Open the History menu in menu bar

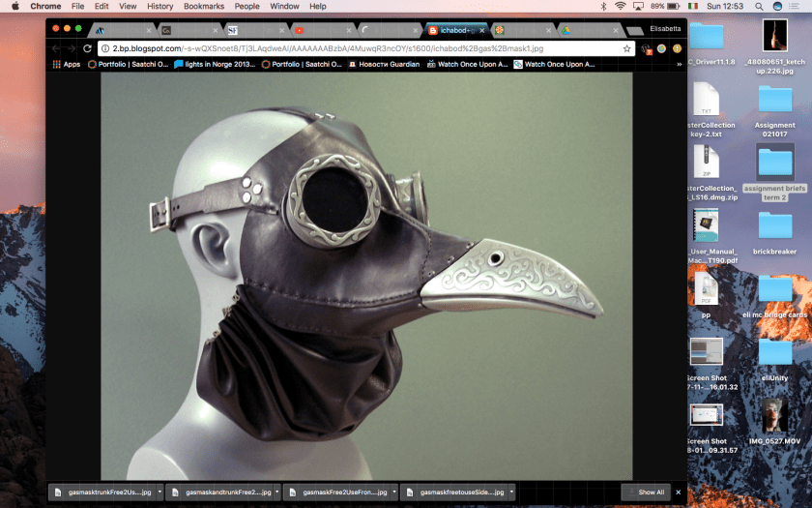pyautogui.click(x=159, y=6)
